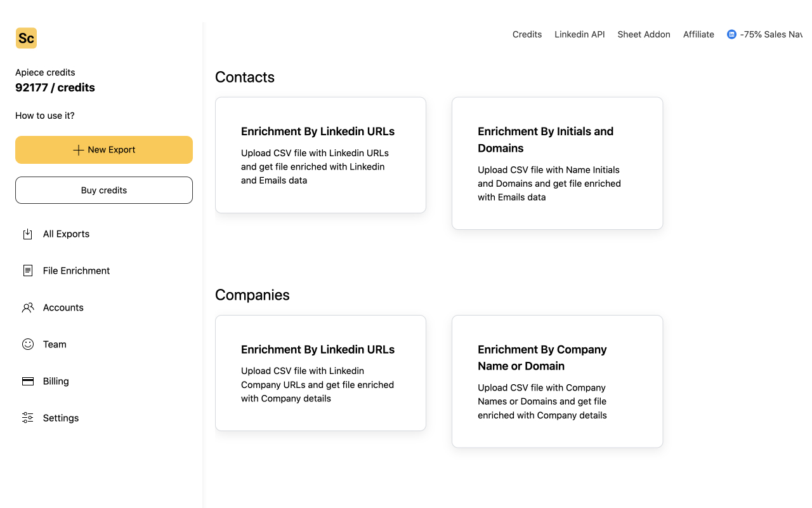Select the All Exports icon

click(27, 234)
